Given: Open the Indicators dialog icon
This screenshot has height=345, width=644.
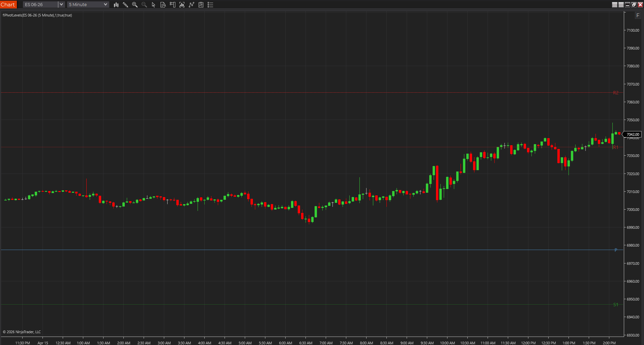Looking at the screenshot, I should 182,5.
